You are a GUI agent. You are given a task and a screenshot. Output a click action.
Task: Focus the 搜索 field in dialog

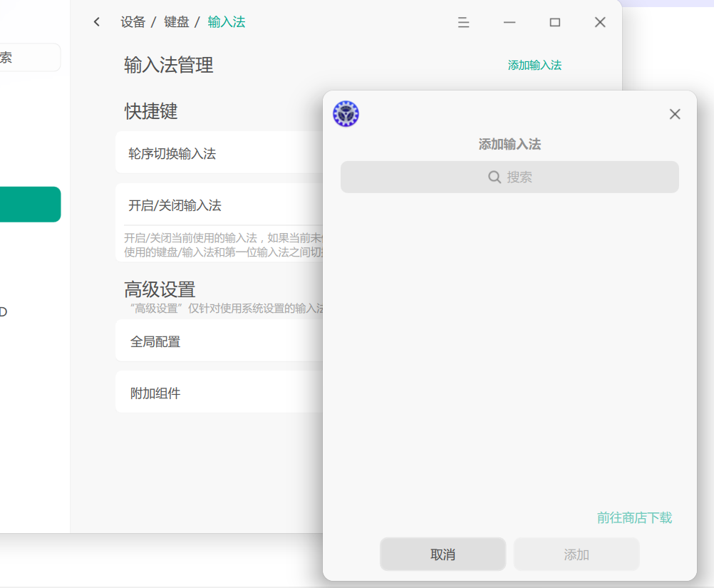509,177
